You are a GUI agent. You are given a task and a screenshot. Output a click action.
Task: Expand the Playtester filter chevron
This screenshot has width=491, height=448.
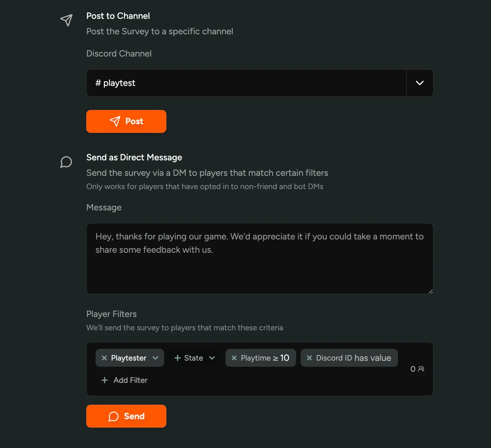pyautogui.click(x=155, y=358)
